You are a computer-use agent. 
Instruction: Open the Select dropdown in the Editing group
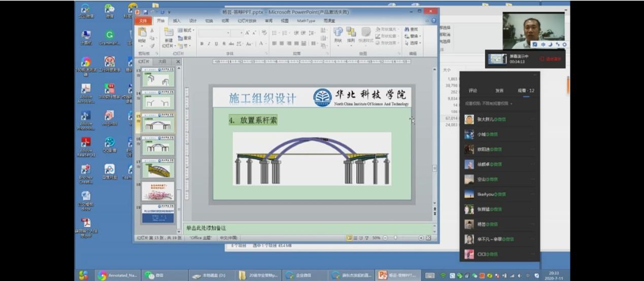pyautogui.click(x=413, y=43)
